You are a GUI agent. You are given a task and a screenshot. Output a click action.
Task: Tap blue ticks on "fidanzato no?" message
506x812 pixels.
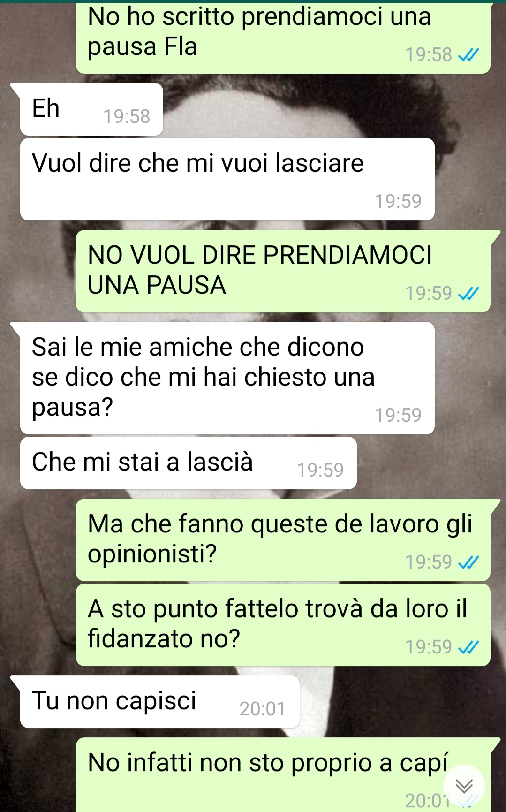point(468,647)
